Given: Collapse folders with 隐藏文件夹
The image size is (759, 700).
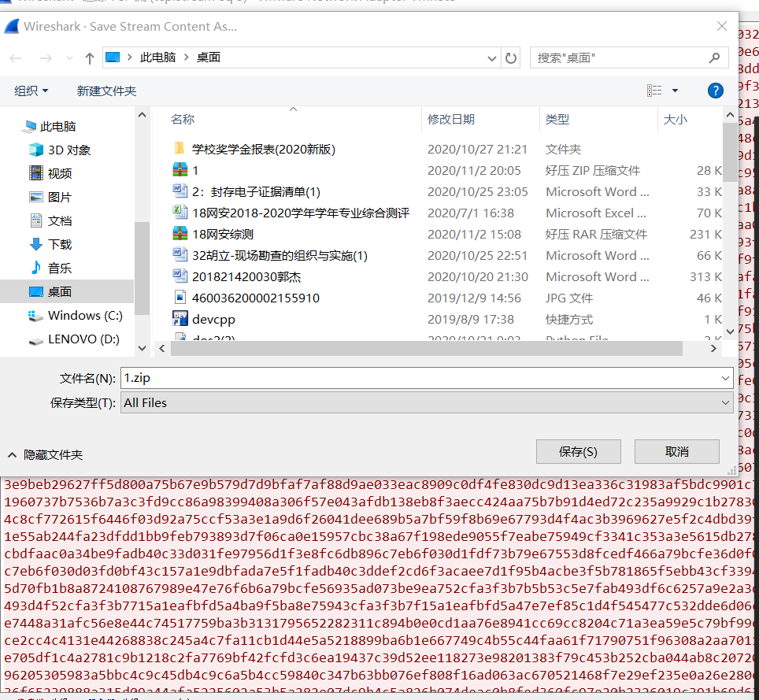Looking at the screenshot, I should click(46, 454).
